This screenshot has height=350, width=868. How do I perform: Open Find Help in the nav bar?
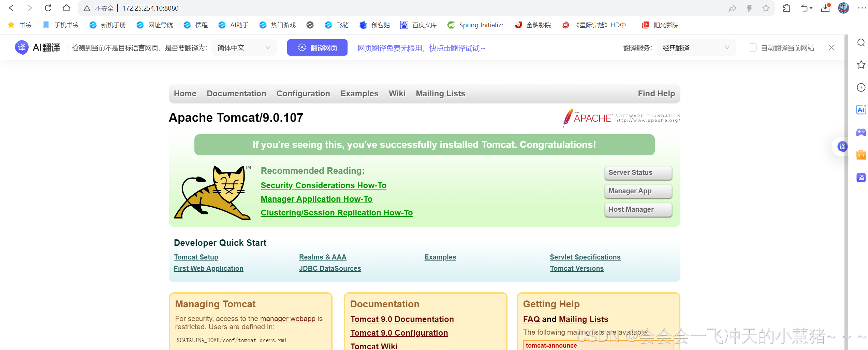(657, 94)
